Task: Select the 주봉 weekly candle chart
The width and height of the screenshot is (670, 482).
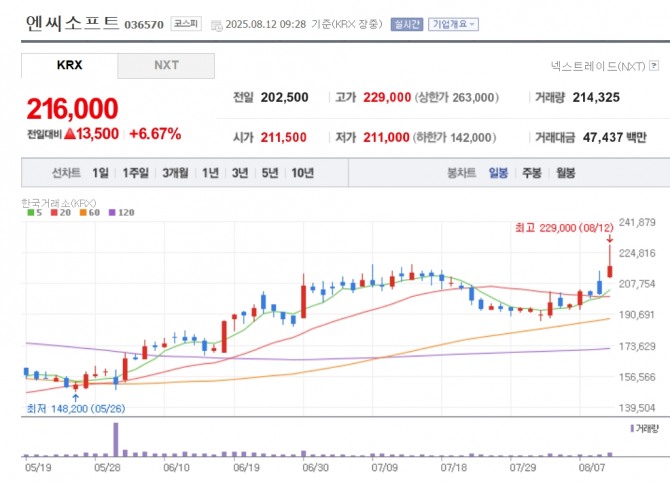Action: pyautogui.click(x=532, y=173)
